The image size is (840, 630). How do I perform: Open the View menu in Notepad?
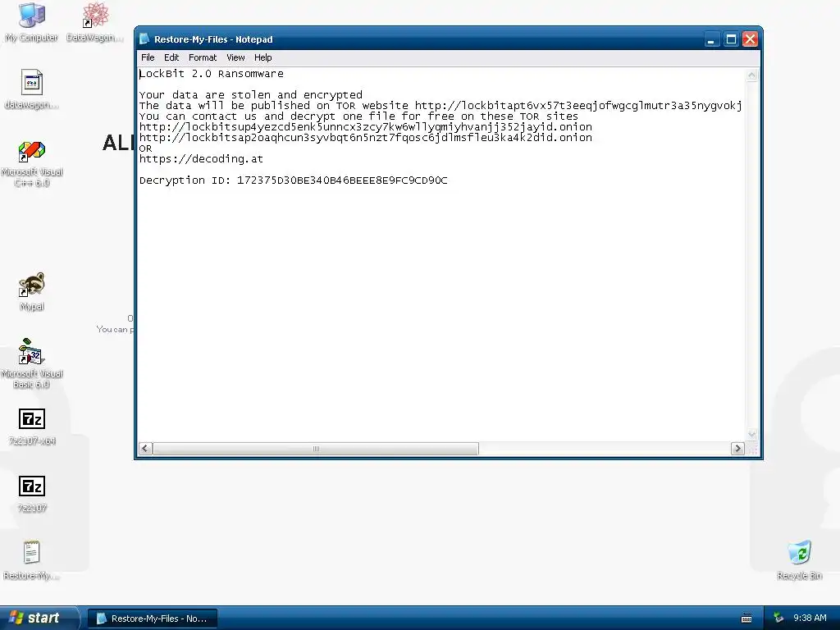click(x=235, y=57)
